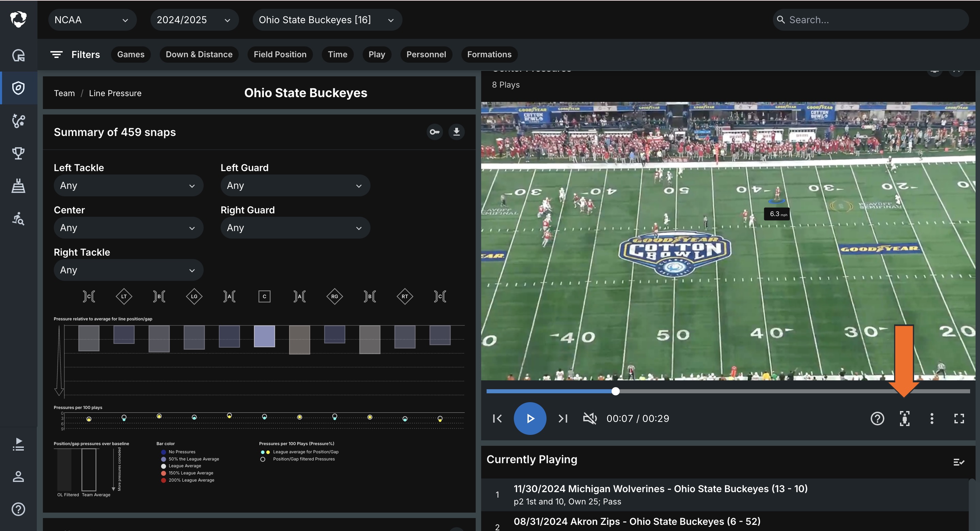This screenshot has height=531, width=980.
Task: Click the 6.3 mph speed tag
Action: click(x=777, y=214)
